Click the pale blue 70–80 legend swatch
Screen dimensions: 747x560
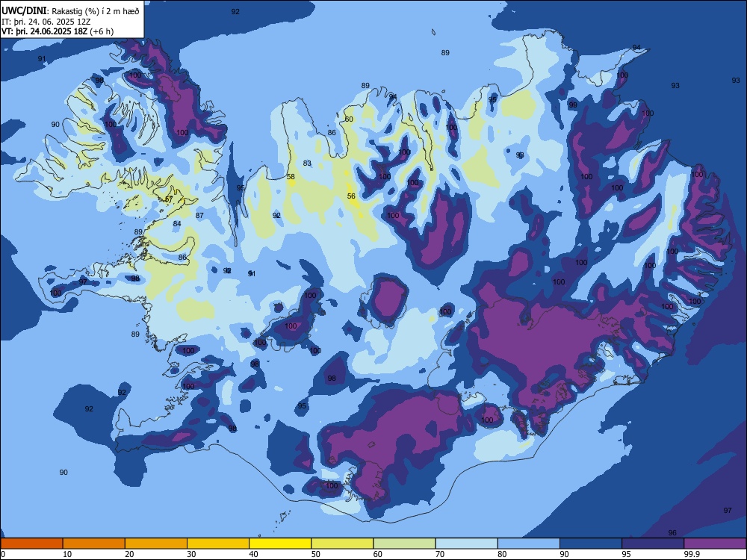466,544
